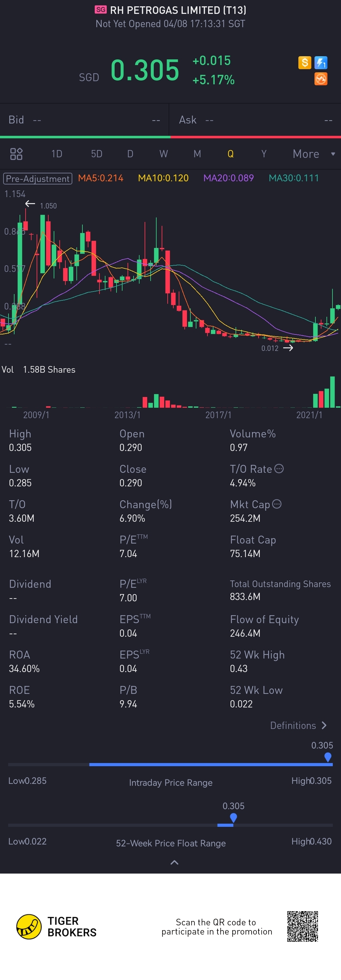Tap the orange chart badge icon

tap(321, 79)
